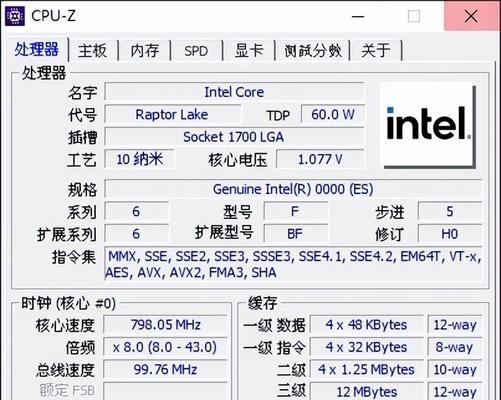
Task: Click the Intel logo image
Action: 429,125
